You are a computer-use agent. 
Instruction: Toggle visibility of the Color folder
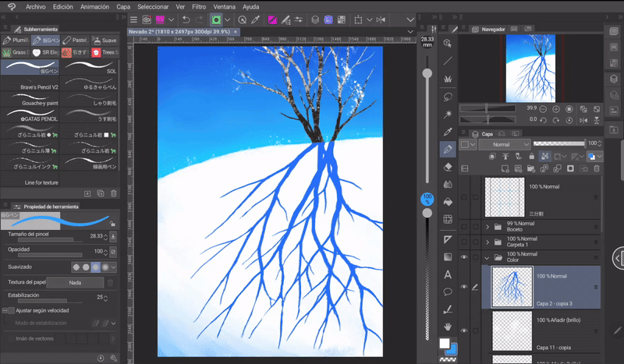click(464, 257)
